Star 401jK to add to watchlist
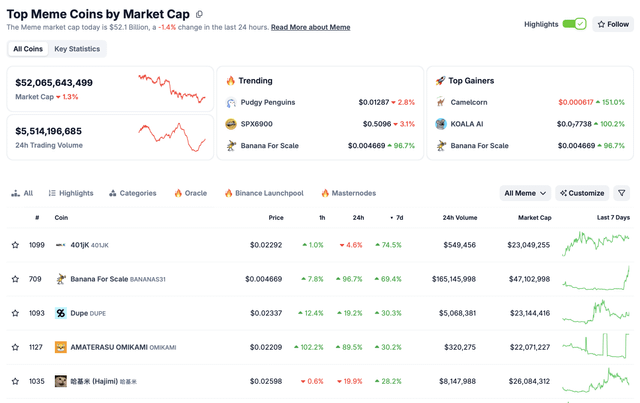Viewport: 640px width, 403px height. point(15,245)
